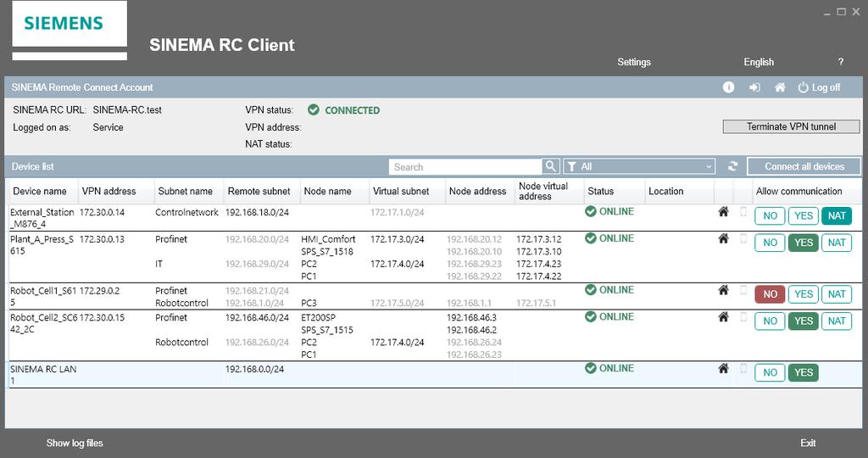Screen dimensions: 868x458
Task: Click device icon in External_Station_M876_4 row
Action: click(743, 211)
